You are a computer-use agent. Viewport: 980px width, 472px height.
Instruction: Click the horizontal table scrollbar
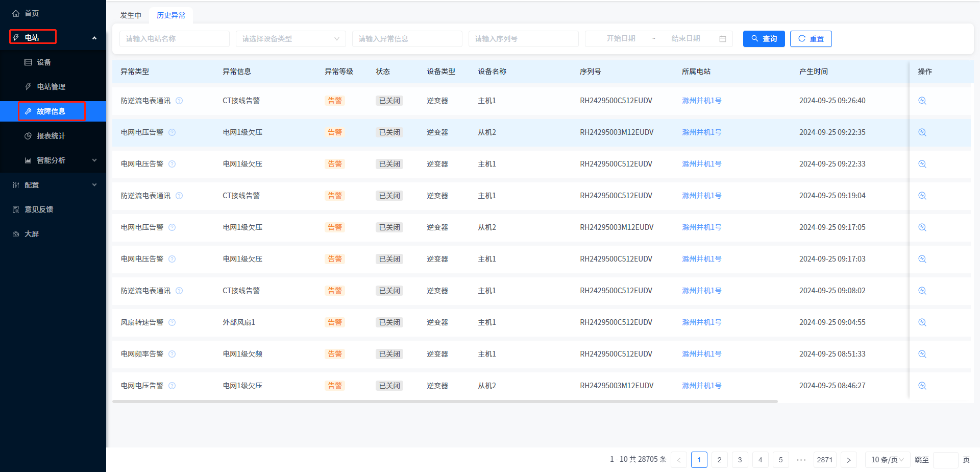click(x=444, y=402)
